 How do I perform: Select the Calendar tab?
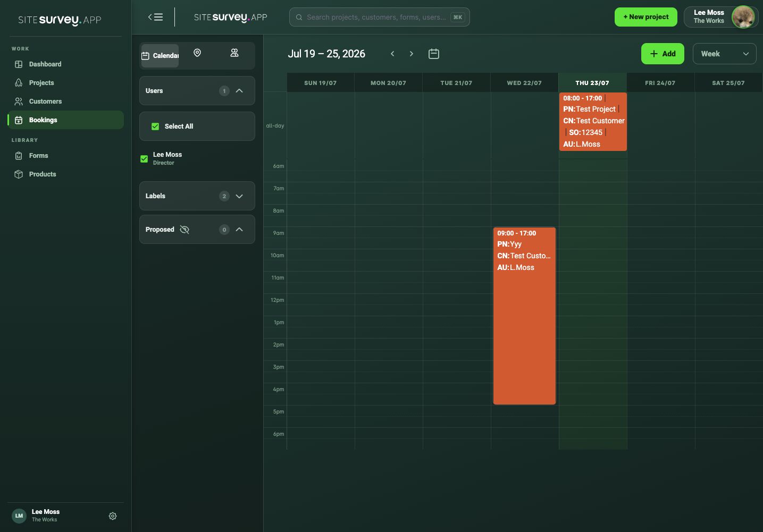point(160,56)
